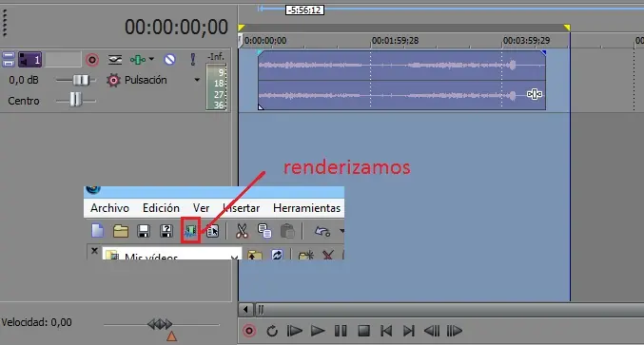Create a new project with the blank page icon

tap(97, 231)
